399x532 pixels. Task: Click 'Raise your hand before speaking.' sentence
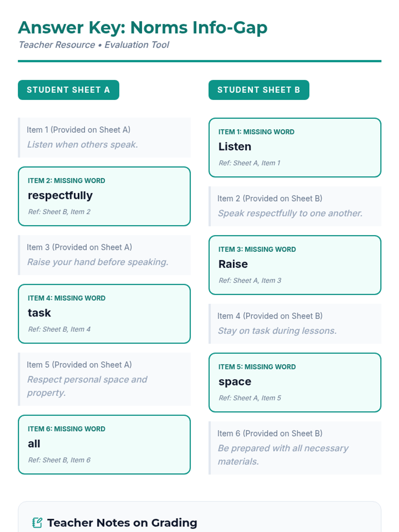point(98,262)
